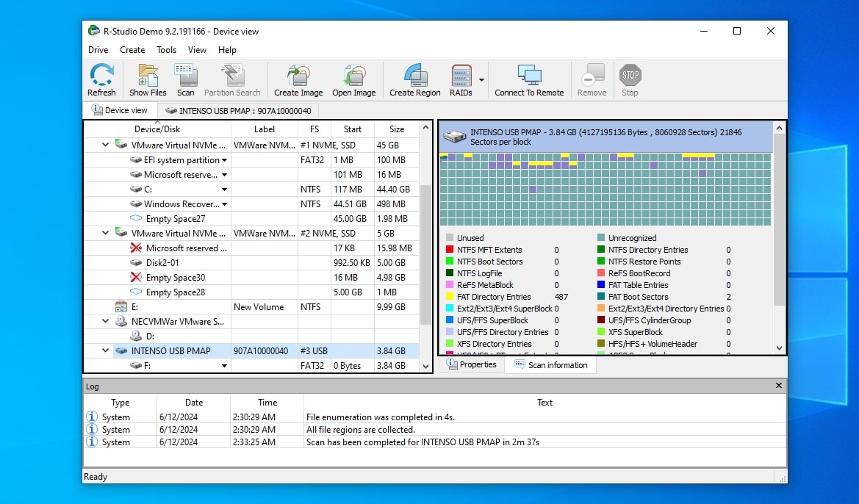The height and width of the screenshot is (504, 859).
Task: Open the RAIDs dropdown arrow
Action: point(481,80)
